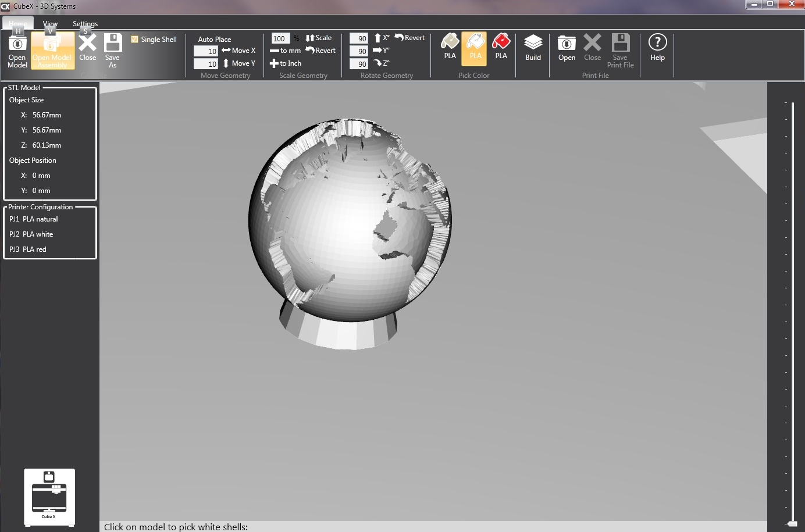Viewport: 805px width, 532px height.
Task: Switch to the View tab
Action: click(x=50, y=24)
